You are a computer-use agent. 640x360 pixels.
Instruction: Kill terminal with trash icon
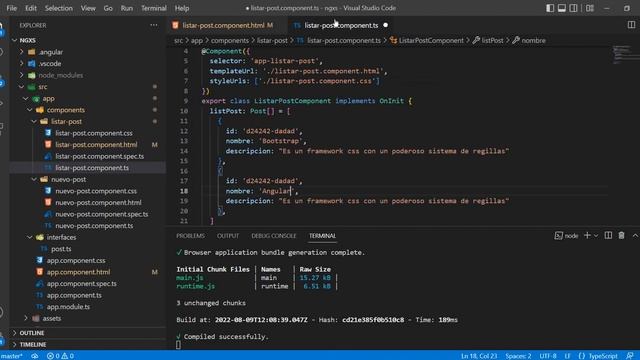pyautogui.click(x=621, y=236)
